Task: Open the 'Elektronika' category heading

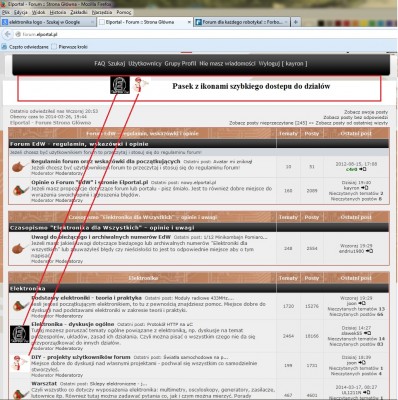Action: [x=27, y=288]
